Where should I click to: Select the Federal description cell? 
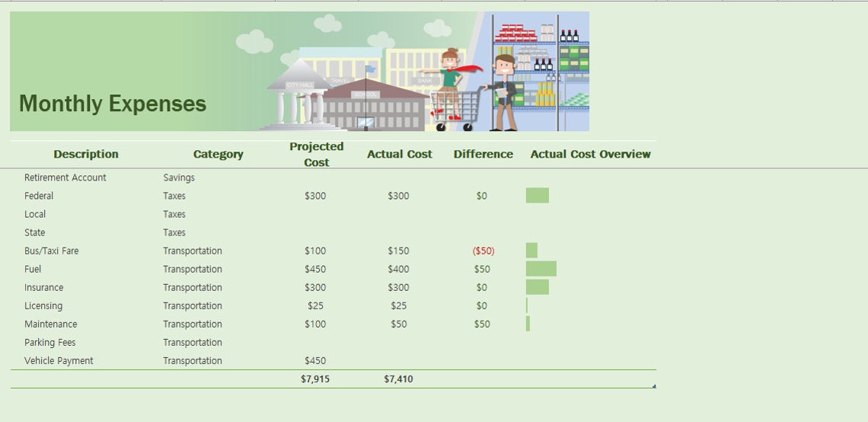click(x=39, y=196)
